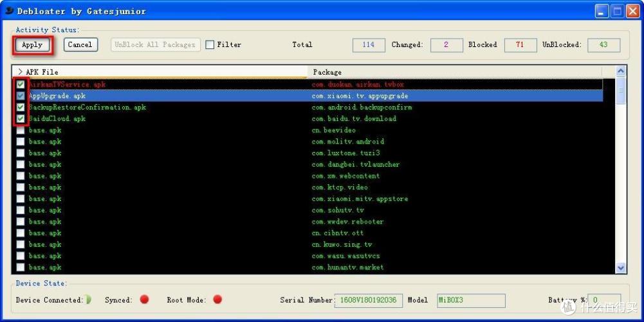
Task: Check the box for com.hunantv.market
Action: [21, 267]
